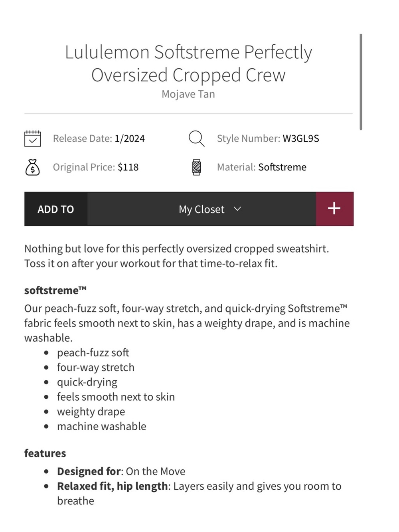Image resolution: width=399 pixels, height=532 pixels.
Task: Click the chevron arrow beside My Closet
Action: coord(237,209)
